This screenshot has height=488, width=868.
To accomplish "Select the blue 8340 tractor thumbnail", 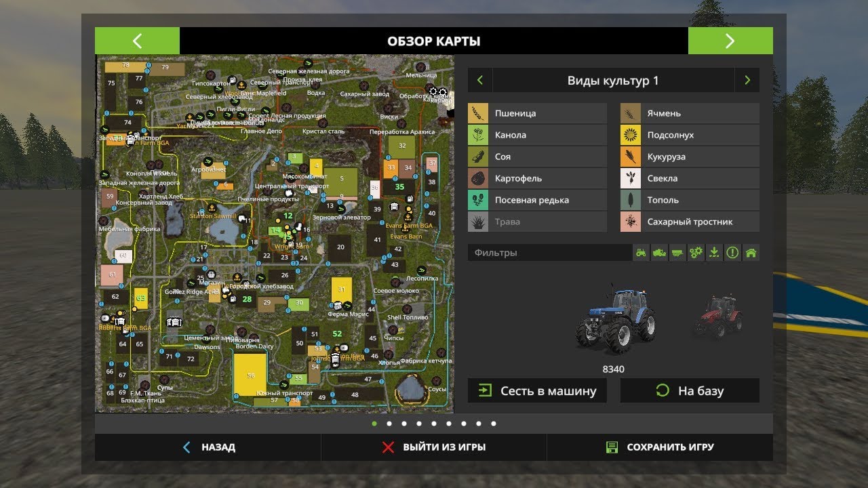I will 614,320.
